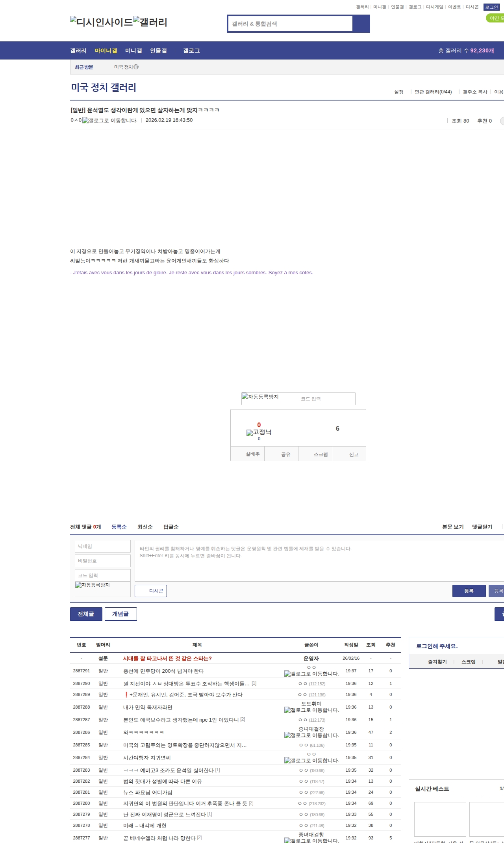Click the 코드 입력 field in the comment form
504x843 pixels.
pos(103,575)
